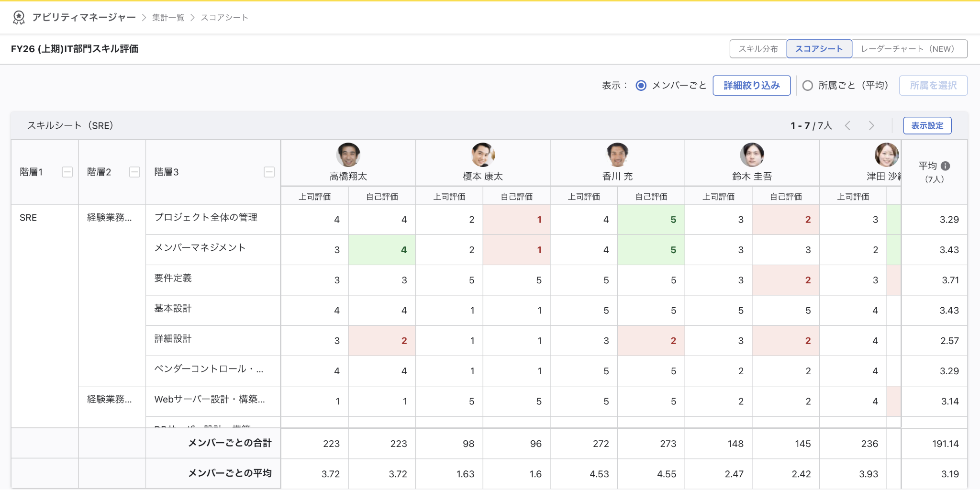Go to the previous page of members

(848, 126)
